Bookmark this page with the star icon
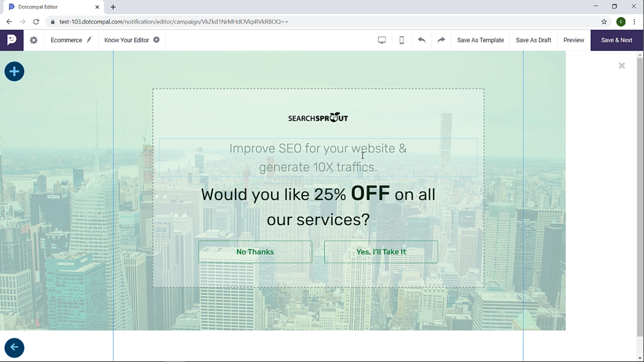The width and height of the screenshot is (644, 362). pyautogui.click(x=604, y=22)
